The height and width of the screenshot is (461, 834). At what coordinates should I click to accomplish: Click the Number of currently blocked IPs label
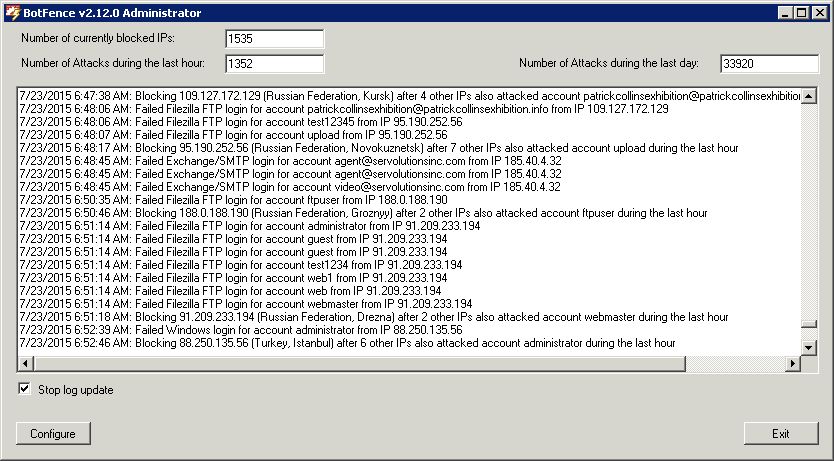[x=98, y=38]
